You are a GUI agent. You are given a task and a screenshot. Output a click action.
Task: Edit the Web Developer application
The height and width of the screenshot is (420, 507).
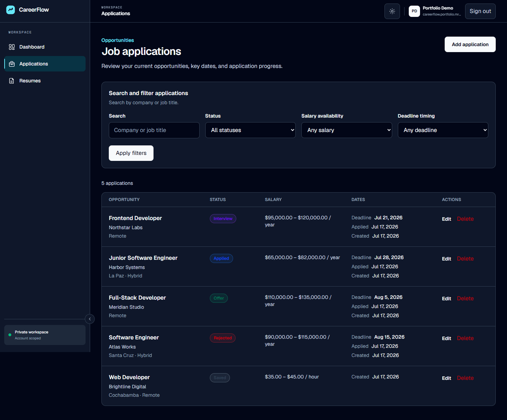pyautogui.click(x=446, y=378)
